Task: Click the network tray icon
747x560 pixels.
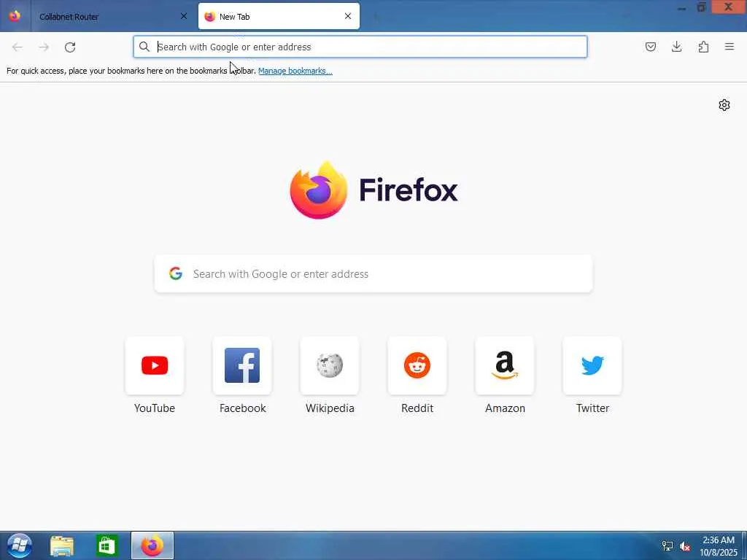Action: (x=667, y=546)
